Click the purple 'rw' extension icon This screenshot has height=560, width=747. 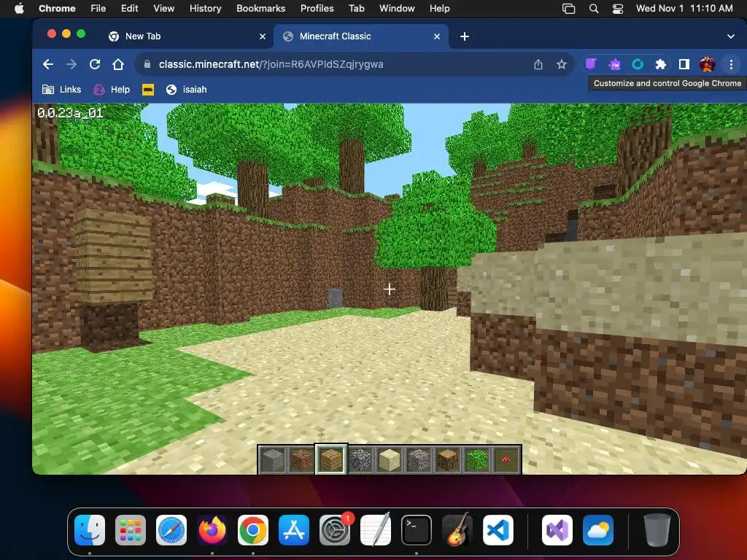[x=614, y=64]
